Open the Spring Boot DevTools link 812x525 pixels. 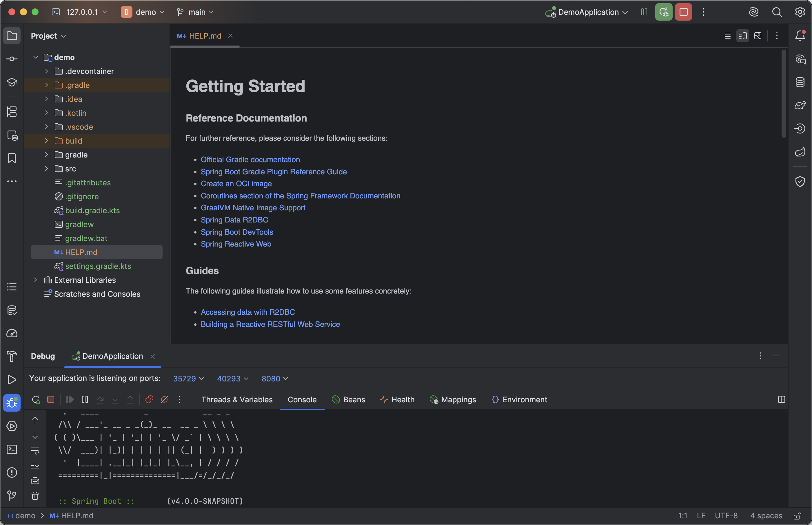coord(237,232)
